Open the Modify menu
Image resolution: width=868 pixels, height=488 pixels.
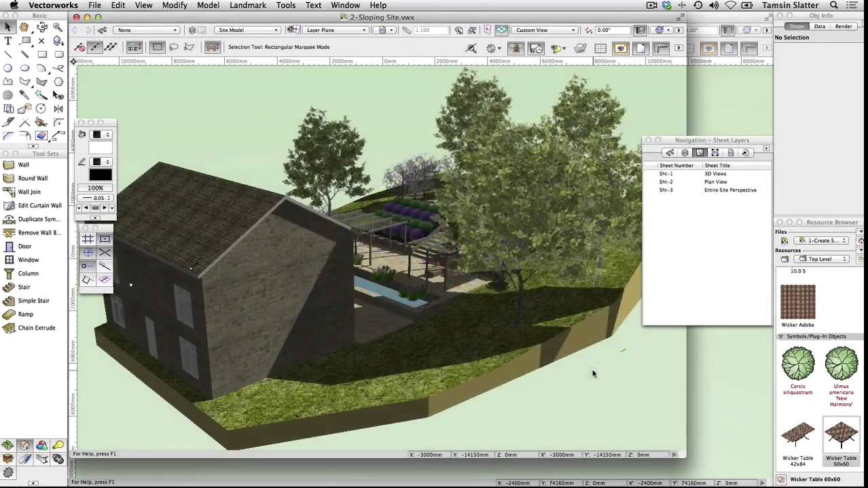(175, 5)
